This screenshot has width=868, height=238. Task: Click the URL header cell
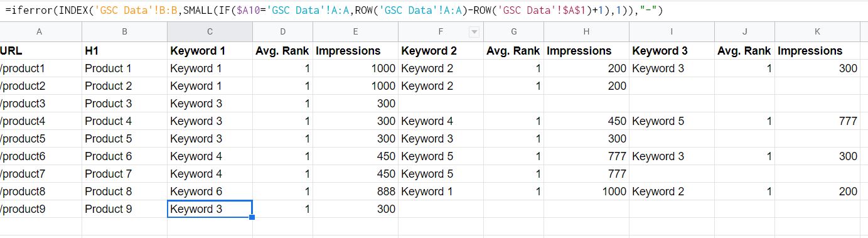(x=40, y=51)
